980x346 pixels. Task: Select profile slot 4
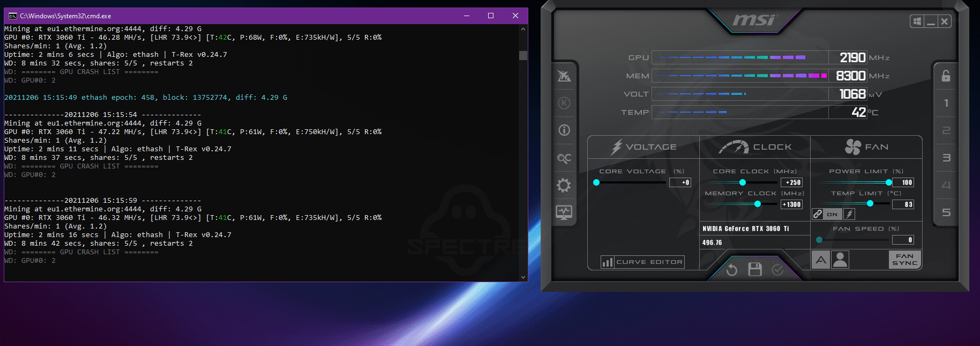pos(946,185)
